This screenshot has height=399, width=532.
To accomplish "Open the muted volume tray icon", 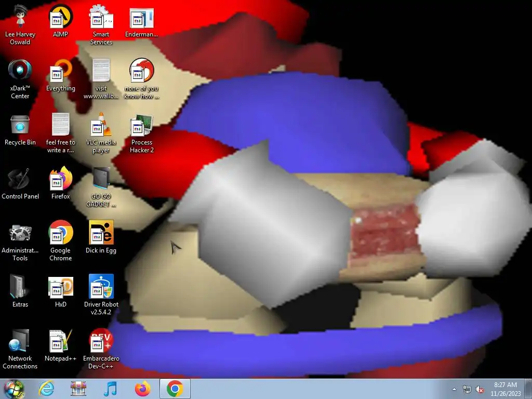I will point(480,390).
